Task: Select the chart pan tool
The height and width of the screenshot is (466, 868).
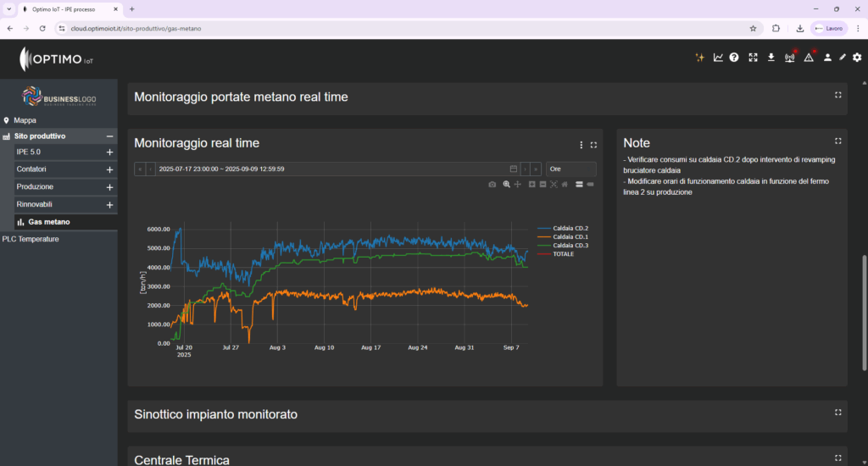Action: coord(518,185)
